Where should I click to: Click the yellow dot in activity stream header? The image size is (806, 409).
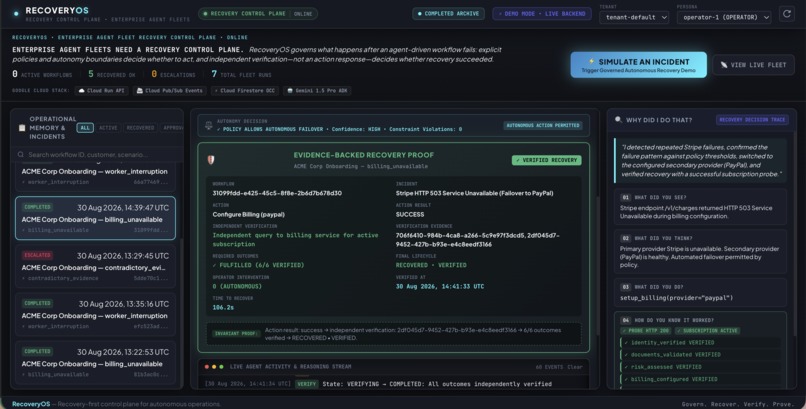coord(214,366)
